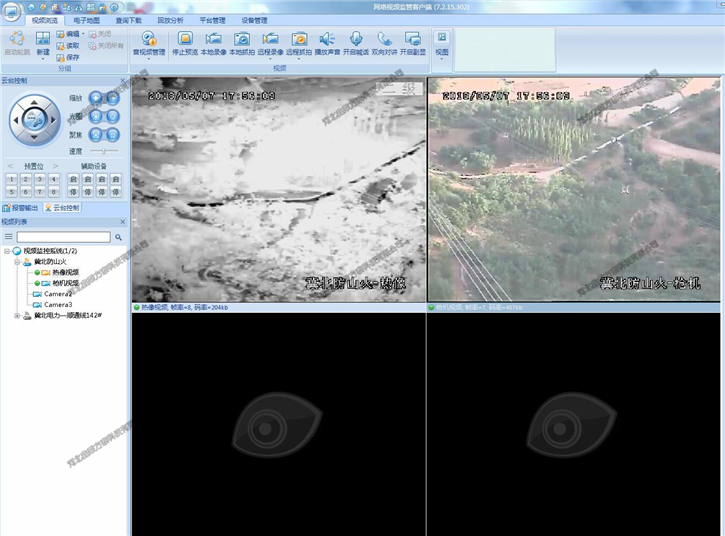Start 本地录像 local recording
The width and height of the screenshot is (725, 536).
point(213,42)
